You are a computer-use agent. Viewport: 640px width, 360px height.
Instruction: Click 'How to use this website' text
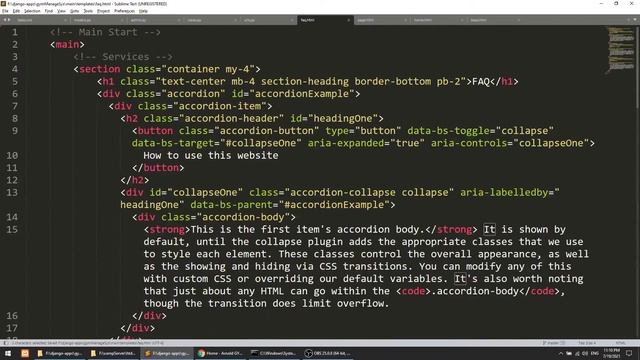(211, 156)
